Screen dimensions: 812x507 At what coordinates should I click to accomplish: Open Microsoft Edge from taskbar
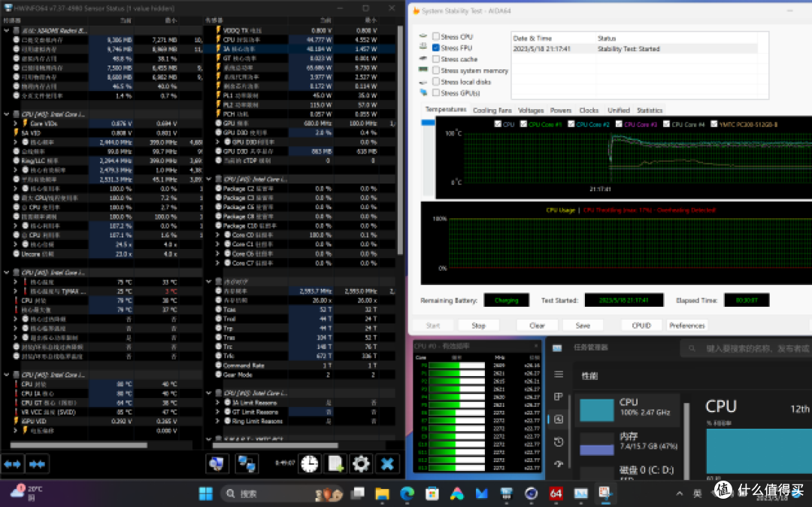pos(407,493)
